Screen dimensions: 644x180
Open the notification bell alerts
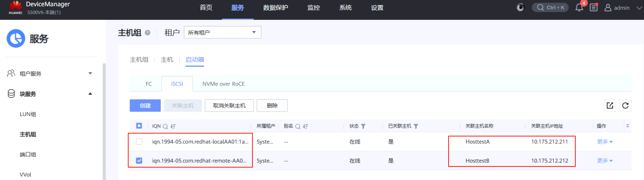(579, 7)
